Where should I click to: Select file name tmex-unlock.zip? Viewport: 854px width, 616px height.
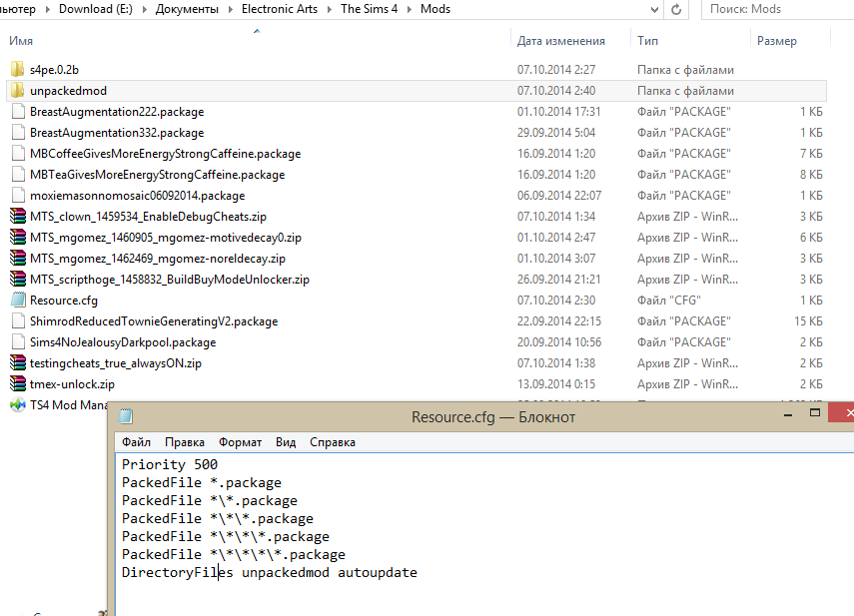(72, 384)
